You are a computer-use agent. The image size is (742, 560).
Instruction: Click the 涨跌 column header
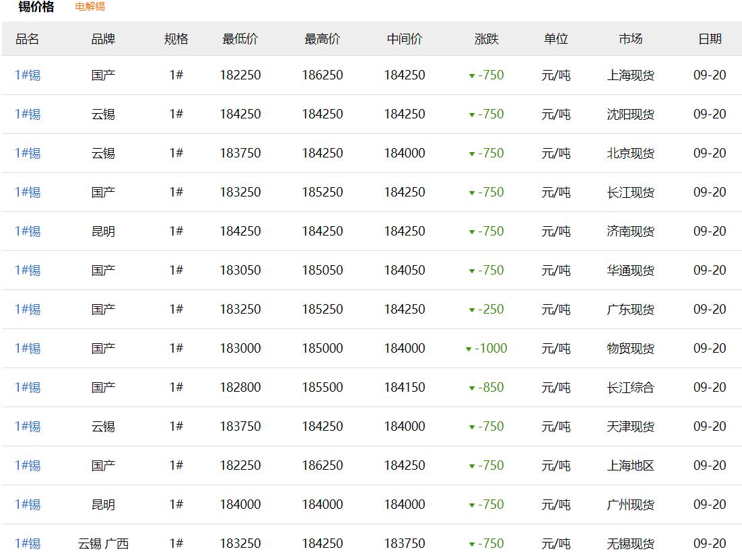point(486,39)
